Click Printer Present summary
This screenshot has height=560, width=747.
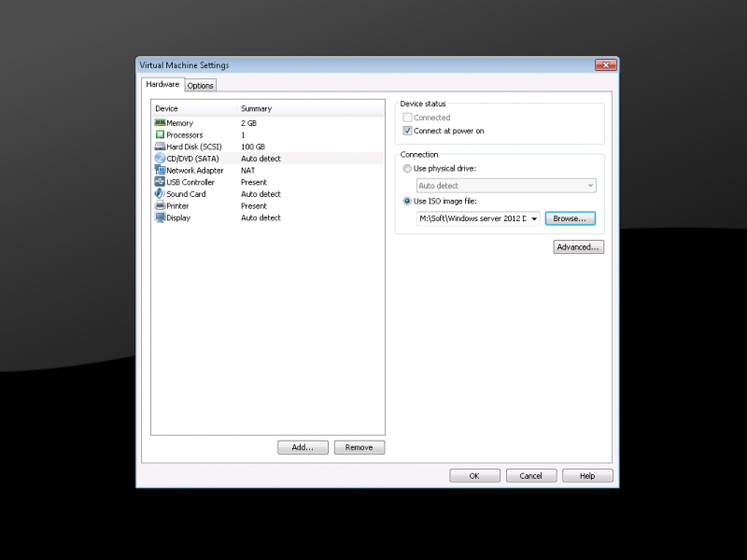(x=254, y=205)
